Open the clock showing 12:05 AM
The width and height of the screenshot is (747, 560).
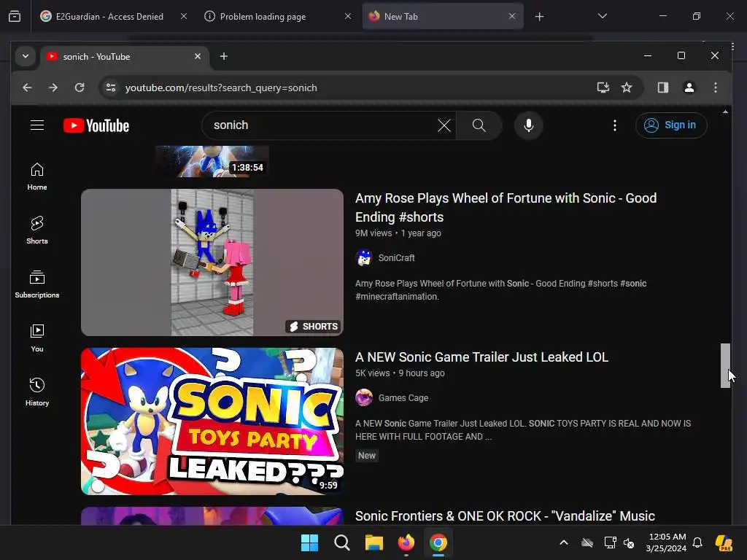[x=667, y=542]
